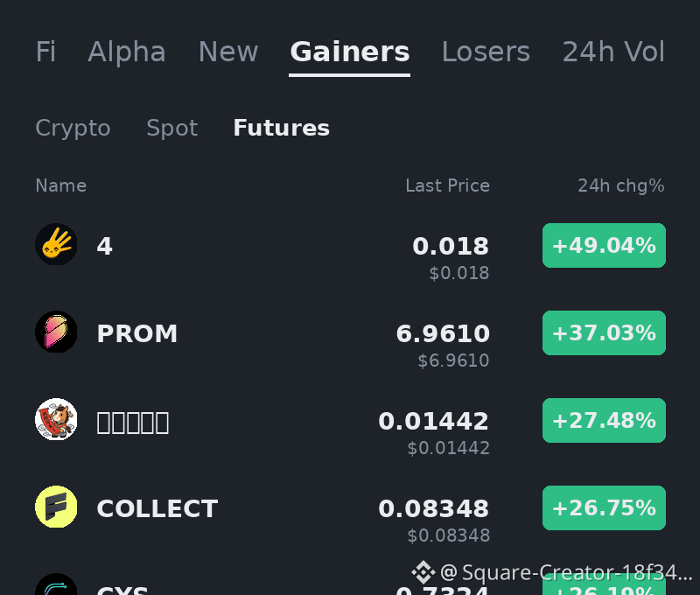
Task: Open the Alpha tab
Action: pyautogui.click(x=127, y=52)
